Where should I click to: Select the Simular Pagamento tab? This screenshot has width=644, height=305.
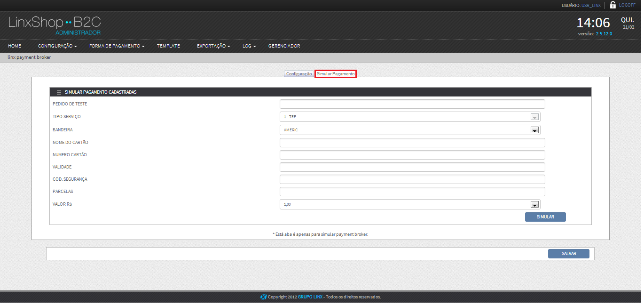[336, 74]
